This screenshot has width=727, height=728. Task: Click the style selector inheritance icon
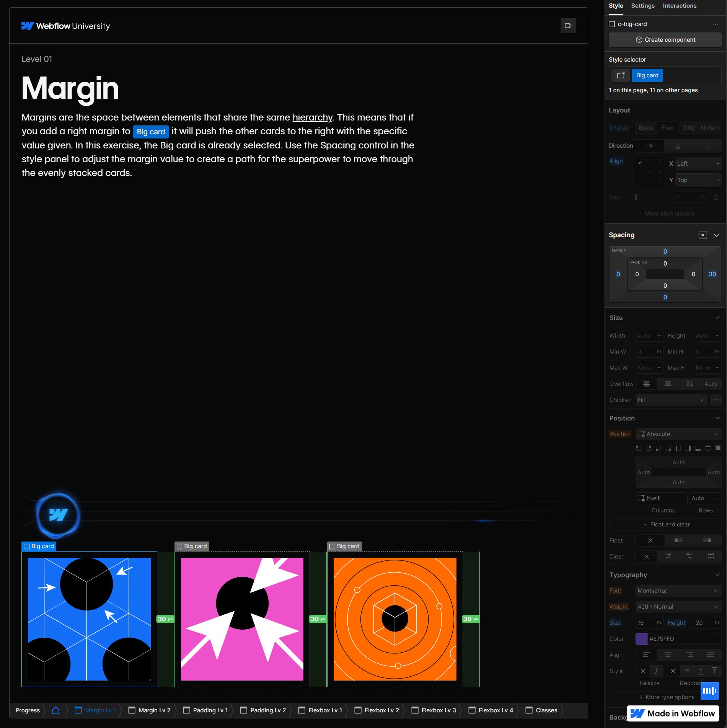tap(620, 75)
